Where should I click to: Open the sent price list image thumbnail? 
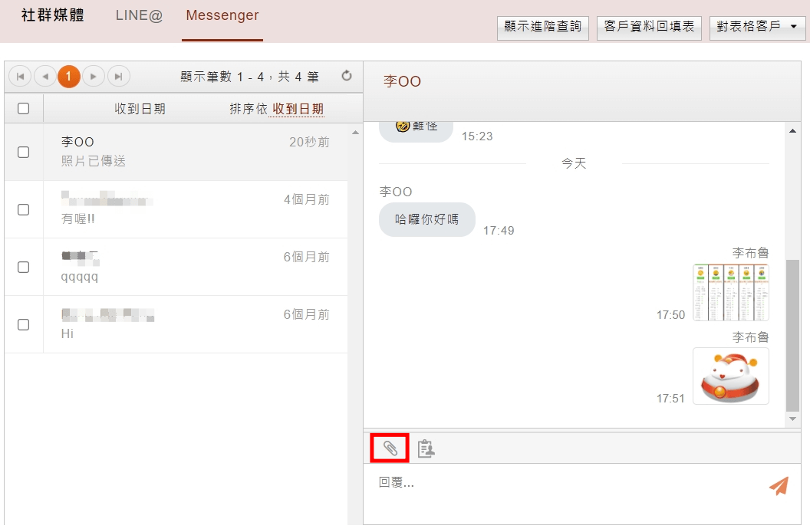(x=730, y=292)
